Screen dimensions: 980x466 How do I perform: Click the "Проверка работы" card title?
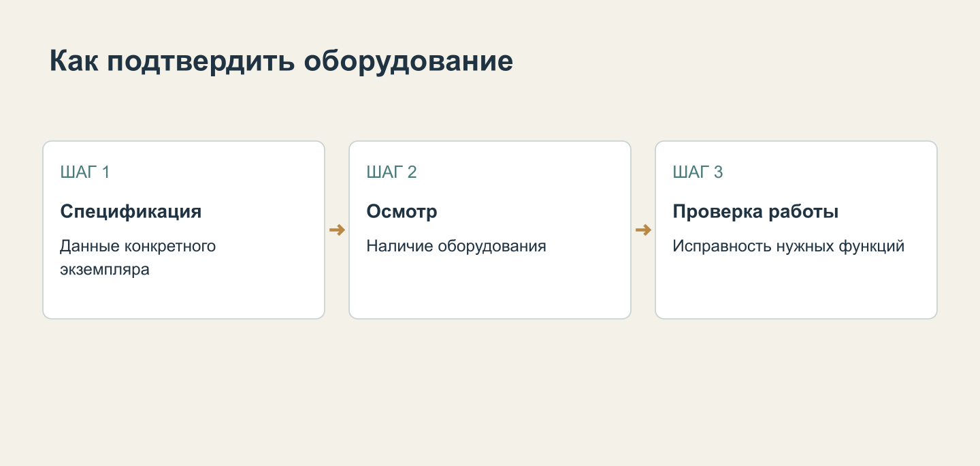coord(755,211)
